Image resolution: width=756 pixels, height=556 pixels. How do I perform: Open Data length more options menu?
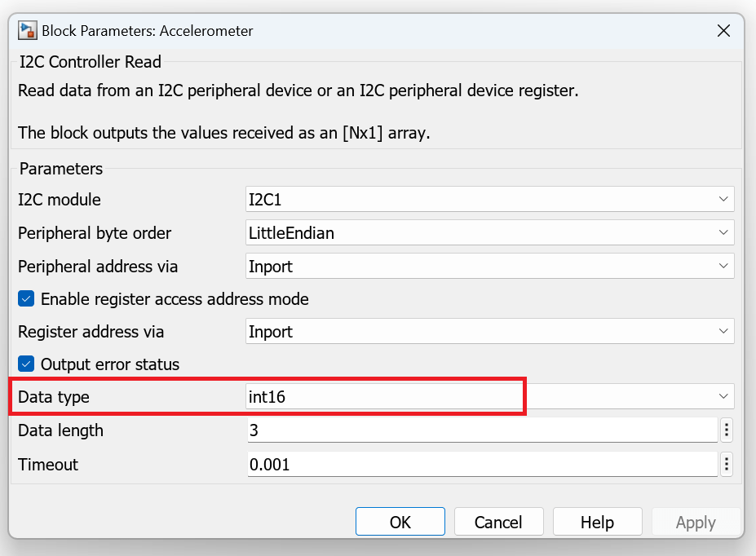726,430
